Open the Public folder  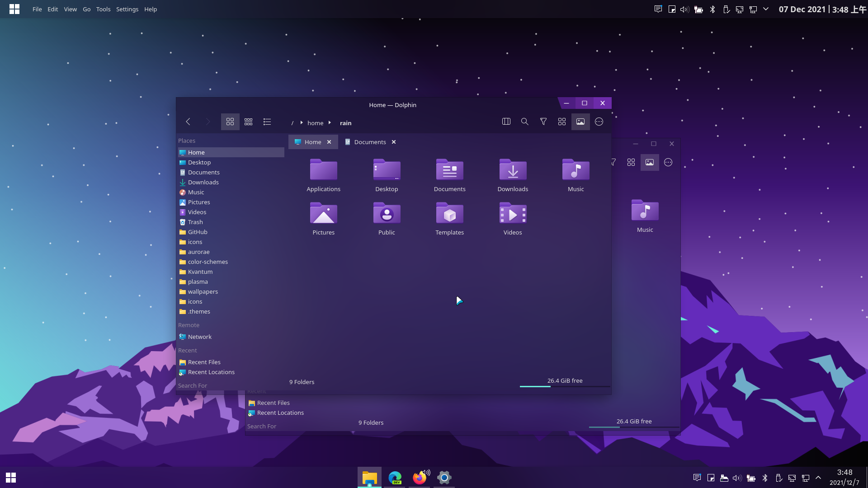(x=387, y=219)
